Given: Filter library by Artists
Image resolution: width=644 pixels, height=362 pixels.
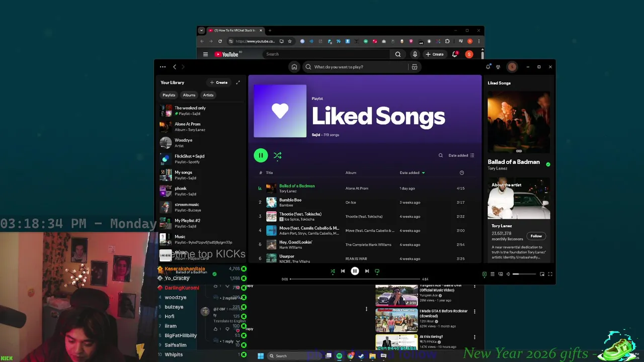Looking at the screenshot, I should (208, 95).
